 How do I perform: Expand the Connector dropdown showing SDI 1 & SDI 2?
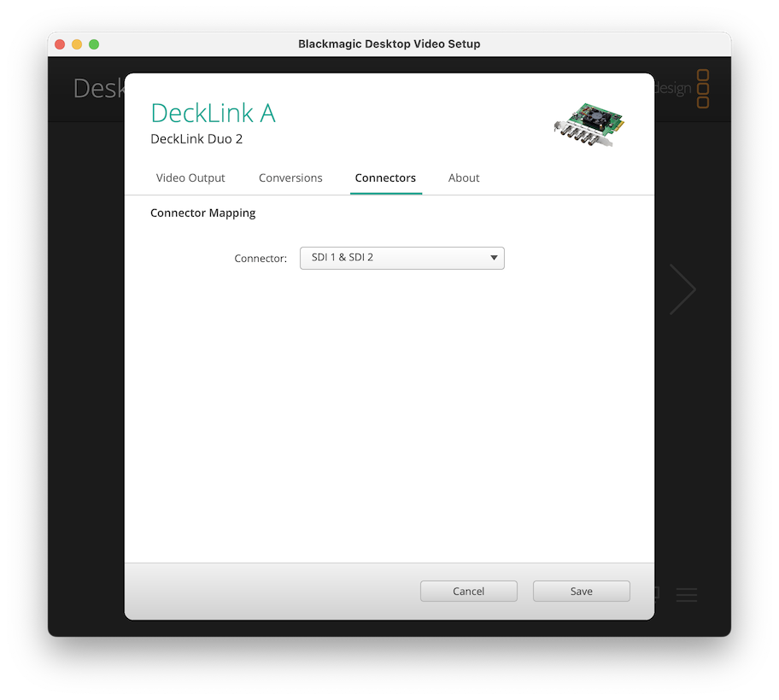coord(402,258)
